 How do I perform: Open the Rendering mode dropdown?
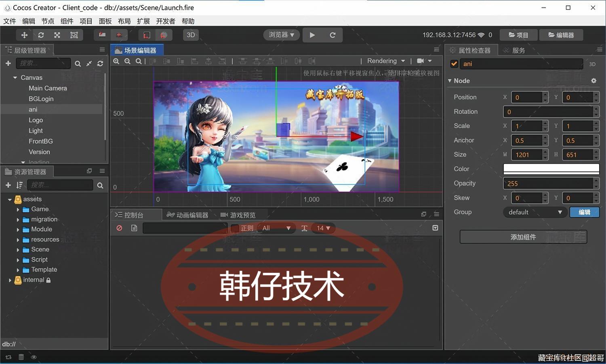point(386,61)
